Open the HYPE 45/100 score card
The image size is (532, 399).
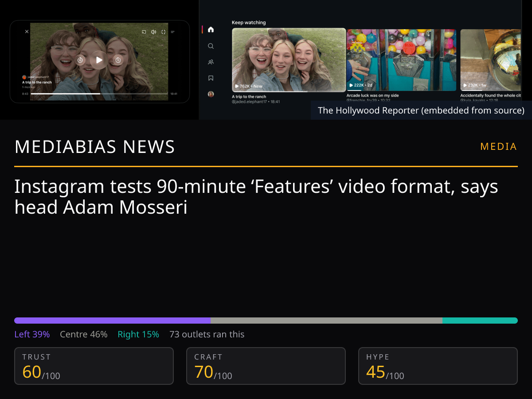point(438,366)
